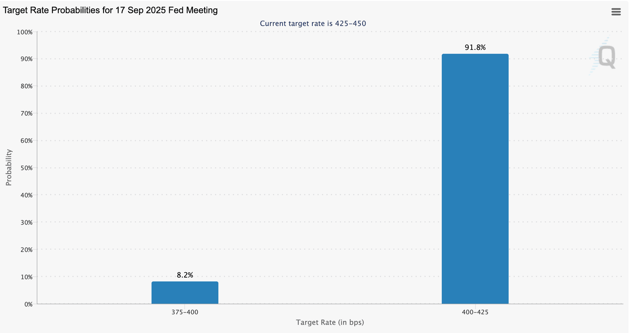Viewport: 644px width, 333px height.
Task: Click the Current target rate subtitle text
Action: coord(313,23)
